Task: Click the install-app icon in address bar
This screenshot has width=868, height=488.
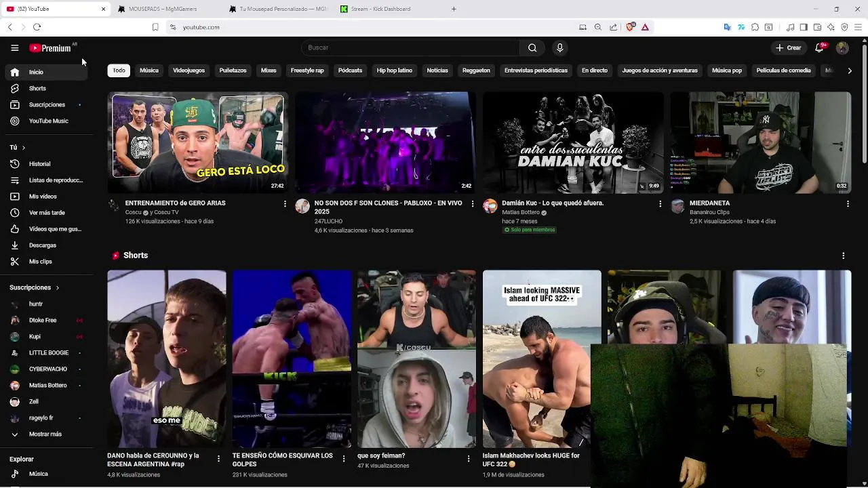Action: pos(583,27)
